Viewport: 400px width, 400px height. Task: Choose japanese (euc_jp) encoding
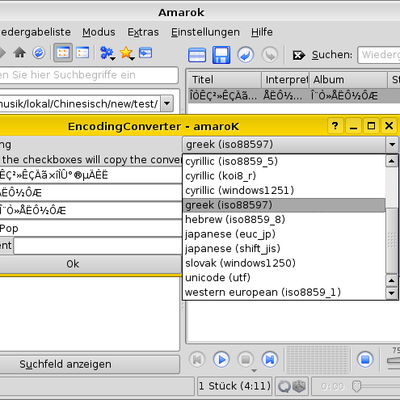point(284,234)
